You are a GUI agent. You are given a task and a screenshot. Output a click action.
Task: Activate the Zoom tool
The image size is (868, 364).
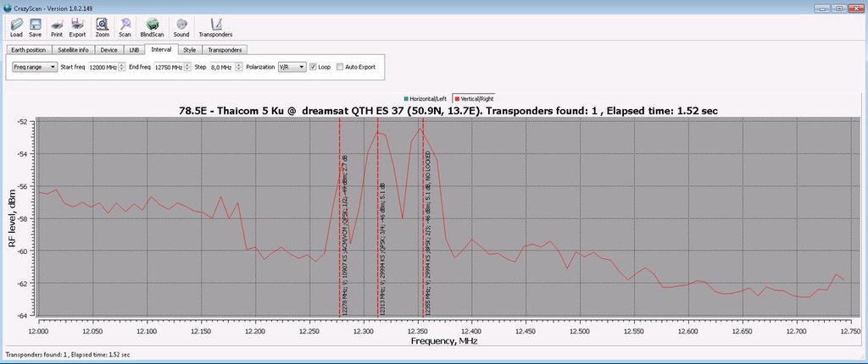click(x=102, y=28)
